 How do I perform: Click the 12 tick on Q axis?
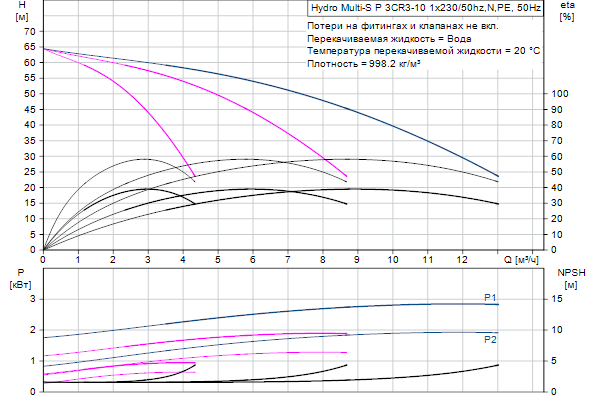click(x=462, y=260)
